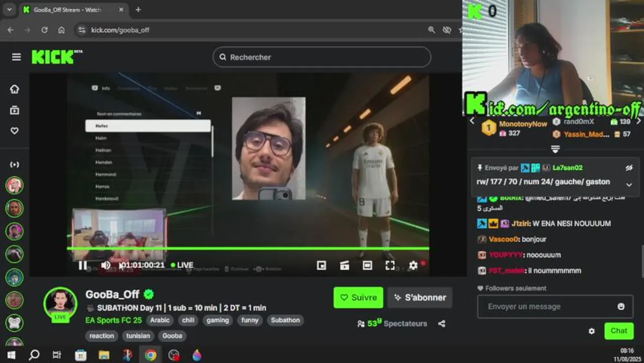Image resolution: width=644 pixels, height=363 pixels.
Task: Open video player settings gear
Action: click(x=413, y=265)
